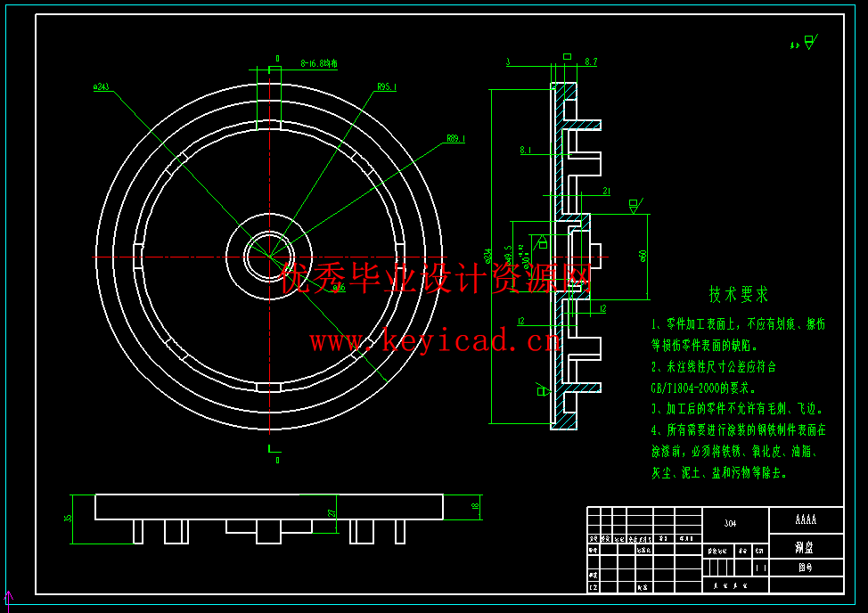The width and height of the screenshot is (868, 613).
Task: Click the surface roughness mark beside the ø60 dimension
Action: click(634, 204)
